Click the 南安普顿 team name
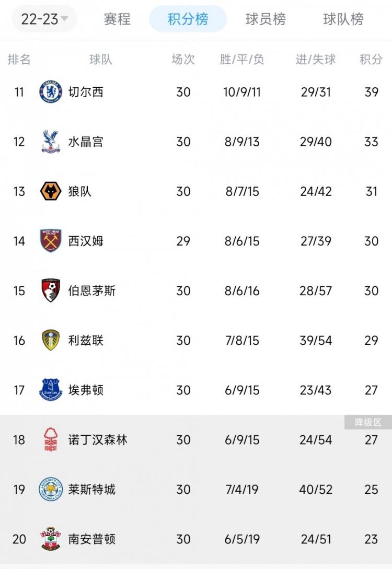 (x=92, y=539)
